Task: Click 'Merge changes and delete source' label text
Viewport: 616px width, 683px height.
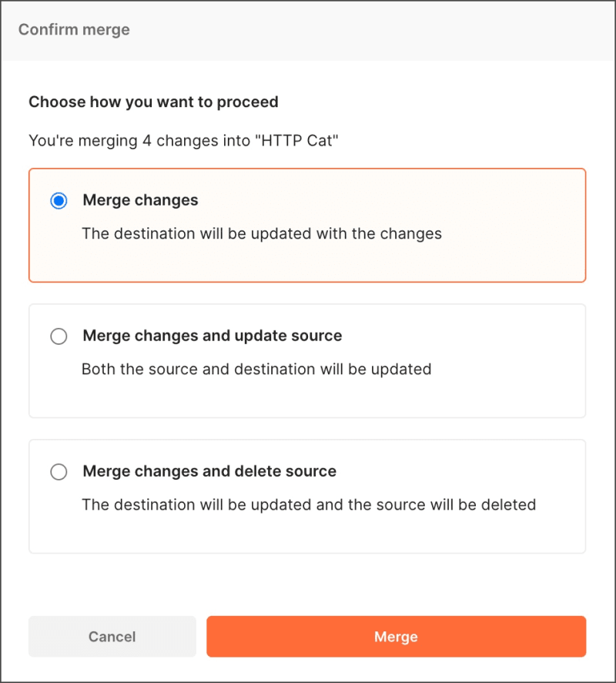Action: click(x=209, y=471)
